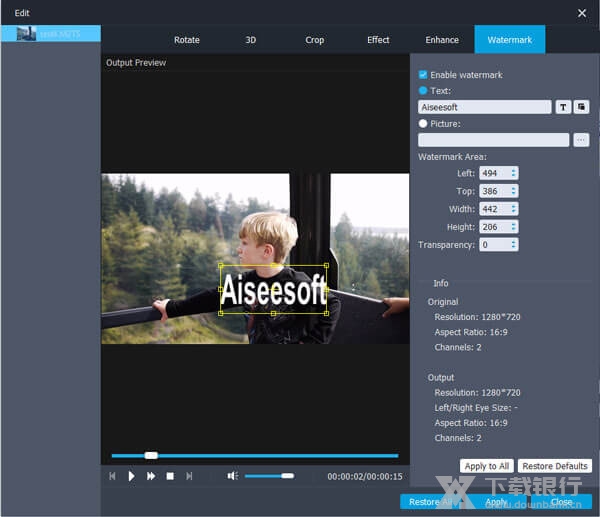Adjust the Left value spinner arrows

click(x=514, y=173)
